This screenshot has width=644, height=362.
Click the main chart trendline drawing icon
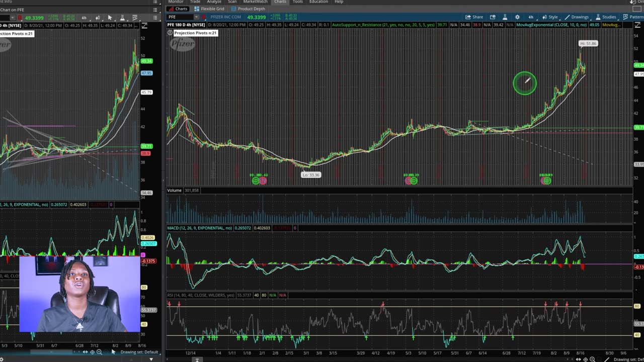[x=607, y=359]
